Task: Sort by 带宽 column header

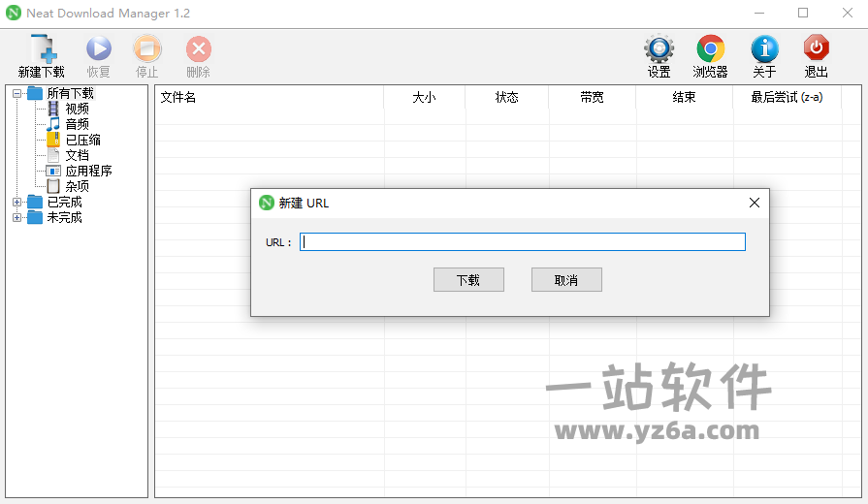Action: (592, 97)
